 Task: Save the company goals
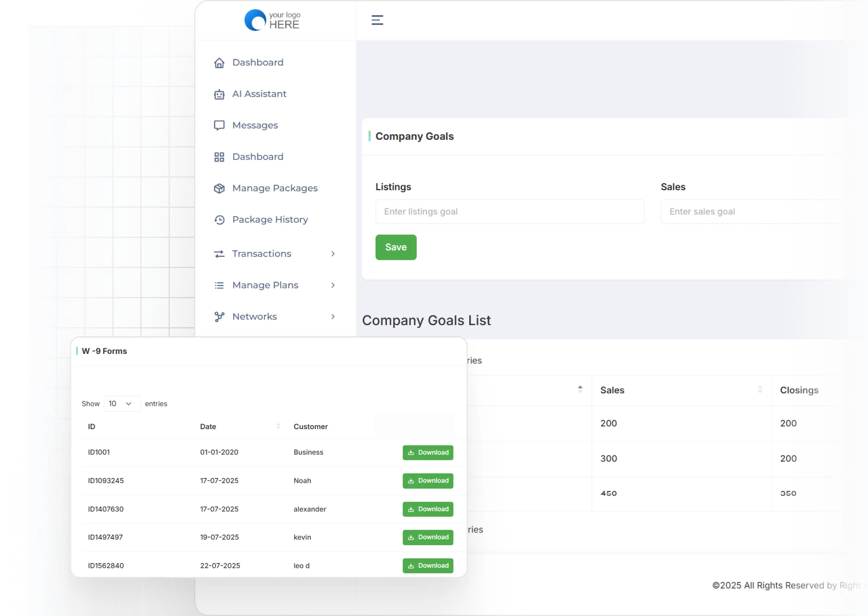tap(396, 247)
